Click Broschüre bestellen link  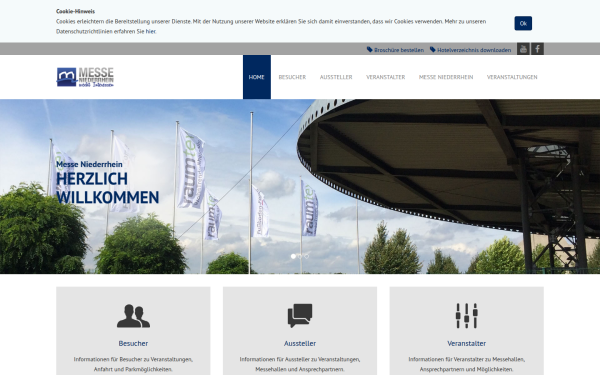(x=399, y=50)
